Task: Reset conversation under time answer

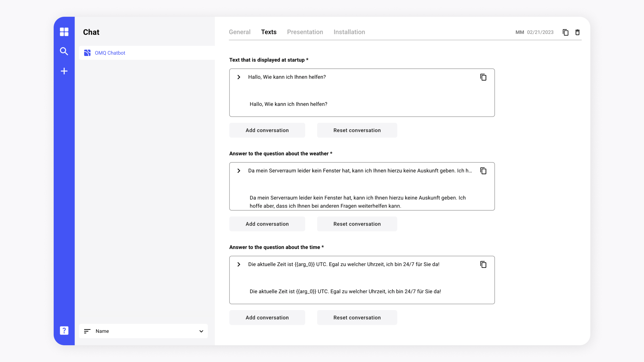Action: [357, 317]
